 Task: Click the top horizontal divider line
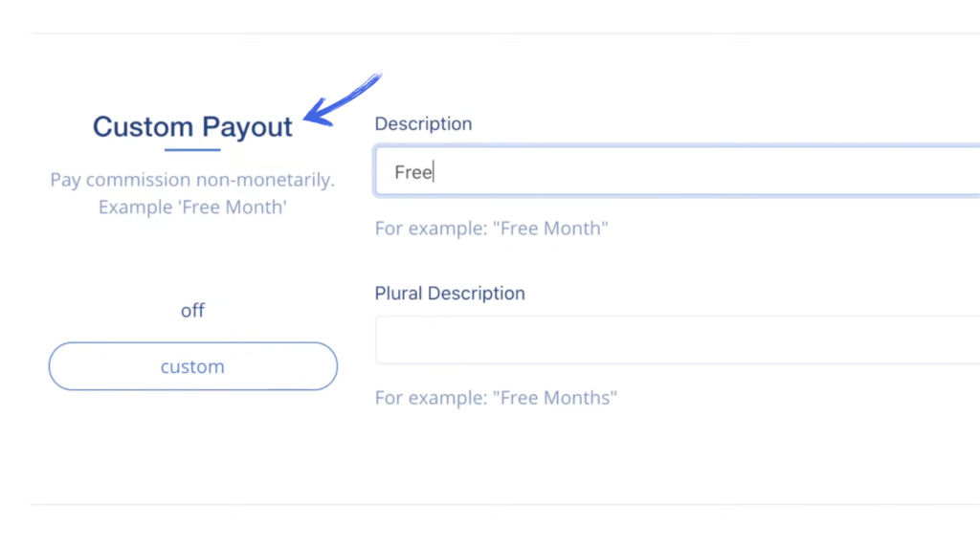[505, 33]
